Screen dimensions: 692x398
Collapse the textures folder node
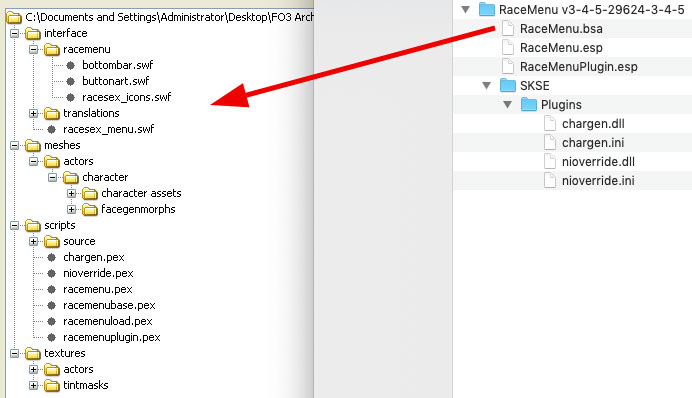tap(15, 353)
